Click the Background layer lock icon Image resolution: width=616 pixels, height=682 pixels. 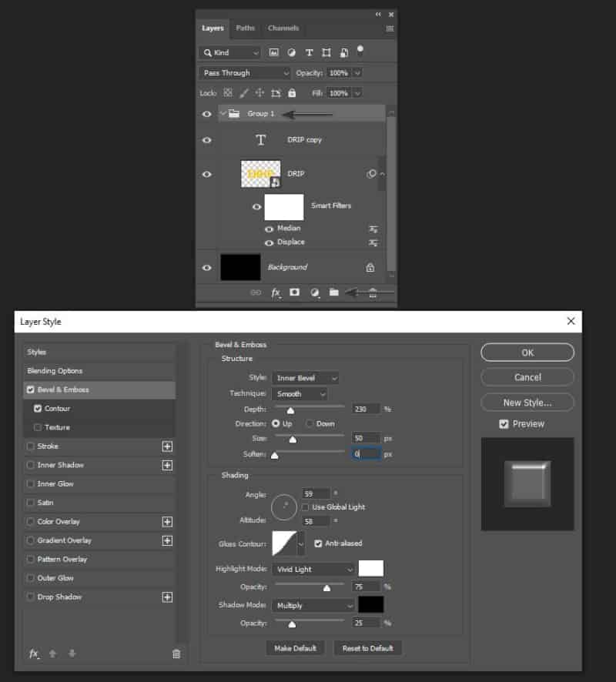[370, 268]
